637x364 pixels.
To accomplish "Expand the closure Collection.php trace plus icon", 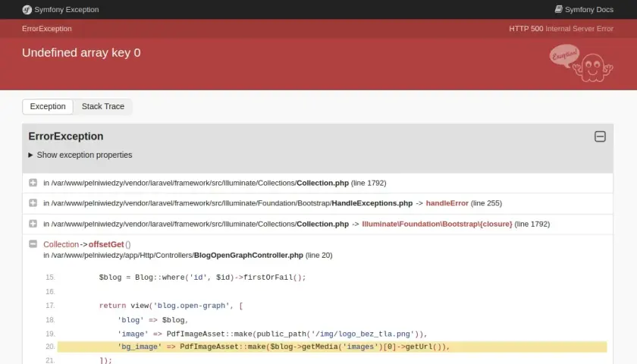I will coord(33,224).
